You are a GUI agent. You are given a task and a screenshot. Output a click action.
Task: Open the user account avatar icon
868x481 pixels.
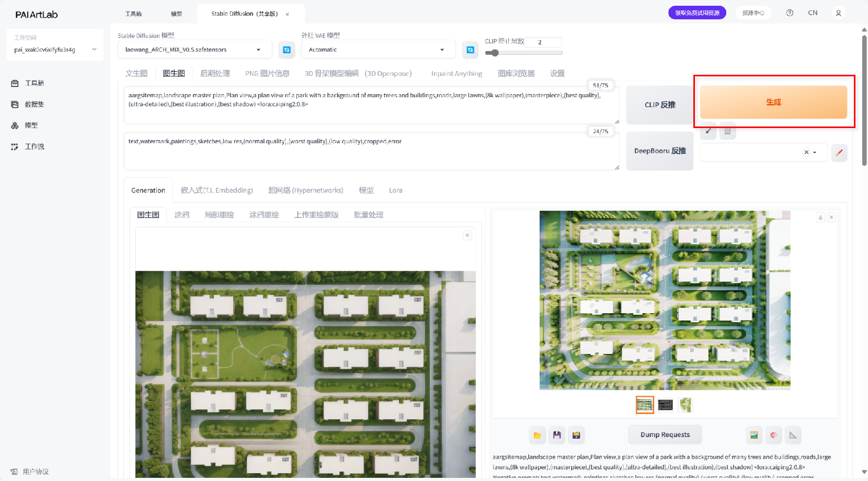click(838, 13)
